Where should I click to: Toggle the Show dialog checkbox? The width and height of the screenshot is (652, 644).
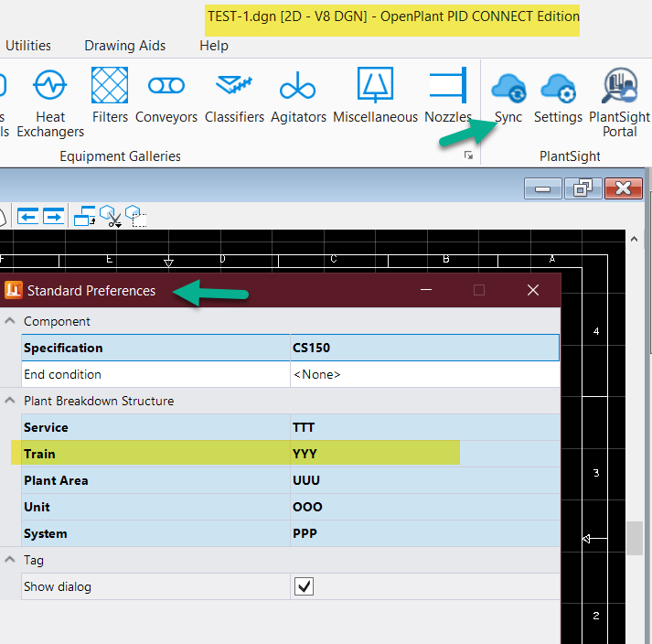tap(304, 586)
